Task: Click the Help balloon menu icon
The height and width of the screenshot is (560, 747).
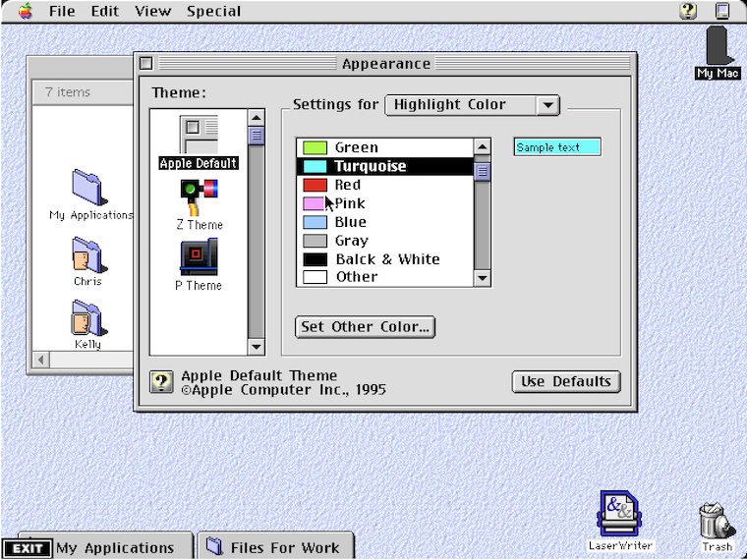Action: (x=688, y=11)
